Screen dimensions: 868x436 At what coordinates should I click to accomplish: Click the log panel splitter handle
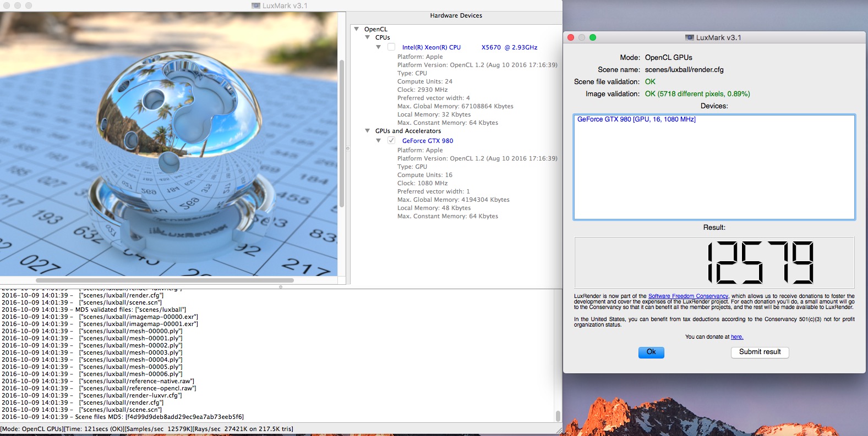[x=281, y=287]
